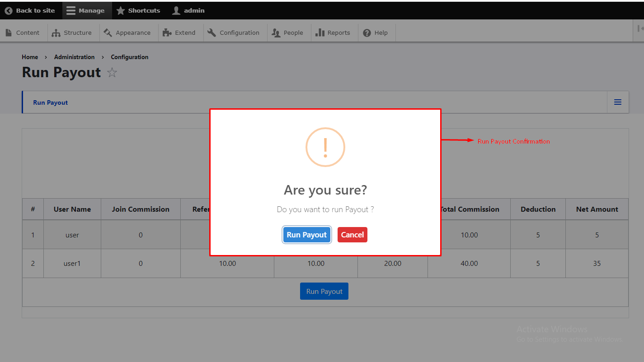This screenshot has height=362, width=644.
Task: Go to the Appearance section
Action: click(127, 32)
